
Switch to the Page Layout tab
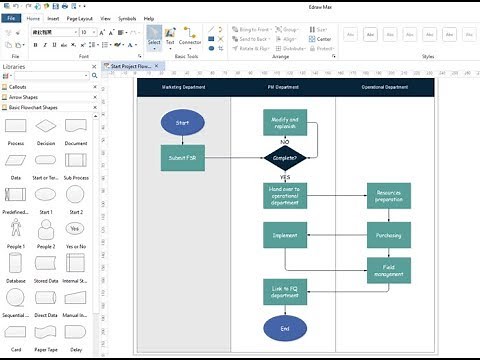[79, 19]
